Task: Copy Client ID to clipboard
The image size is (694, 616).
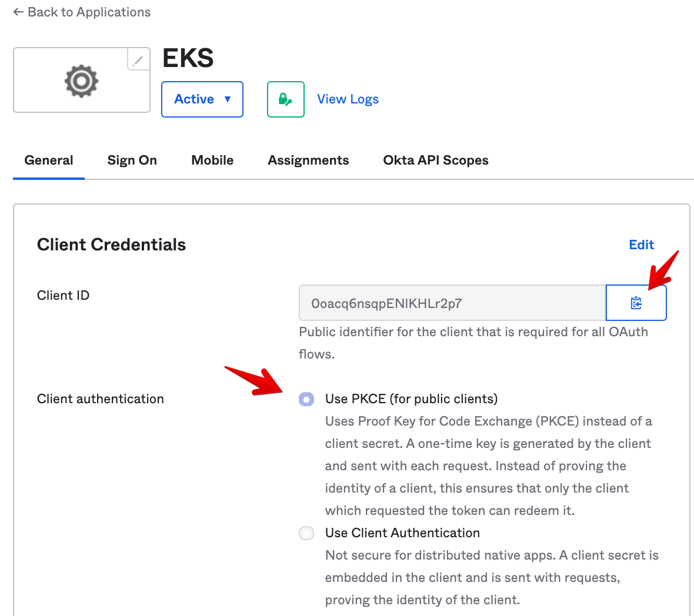Action: pos(636,303)
